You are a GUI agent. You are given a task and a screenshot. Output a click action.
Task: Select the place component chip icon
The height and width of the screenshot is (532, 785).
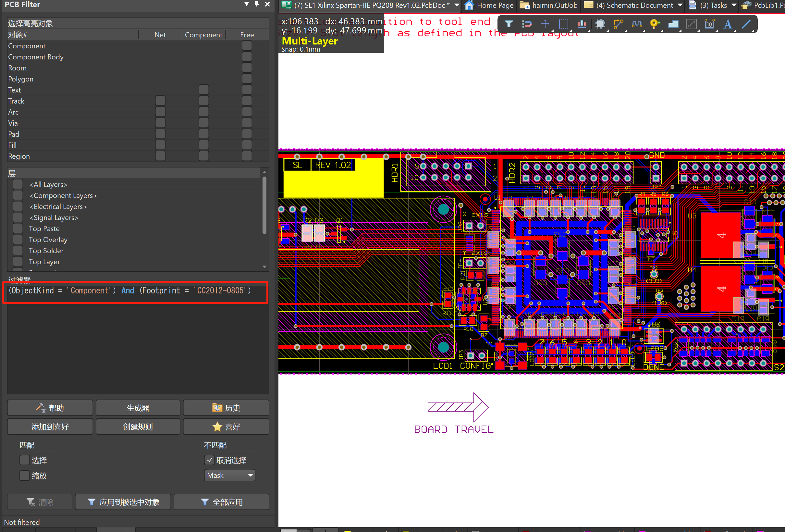(600, 24)
